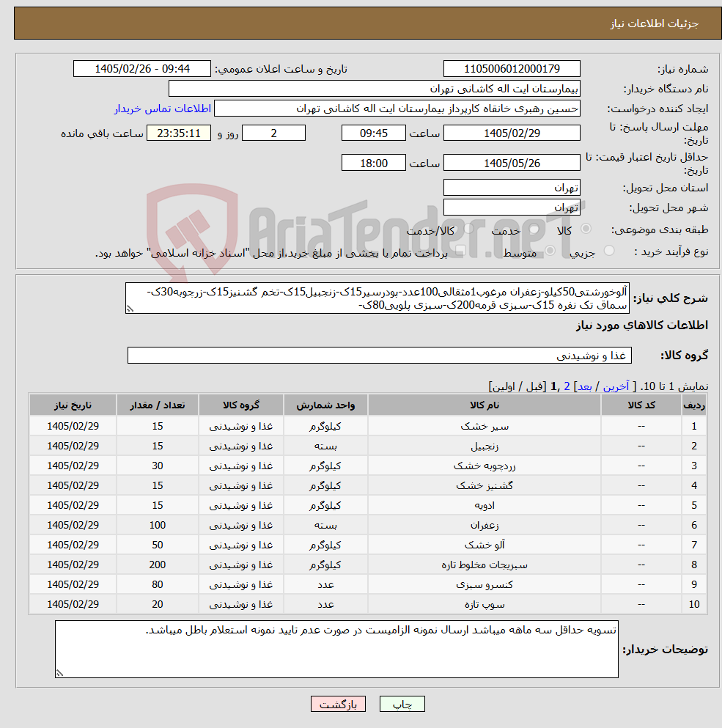
Task: Jump to آخرین last page link
Action: point(616,386)
